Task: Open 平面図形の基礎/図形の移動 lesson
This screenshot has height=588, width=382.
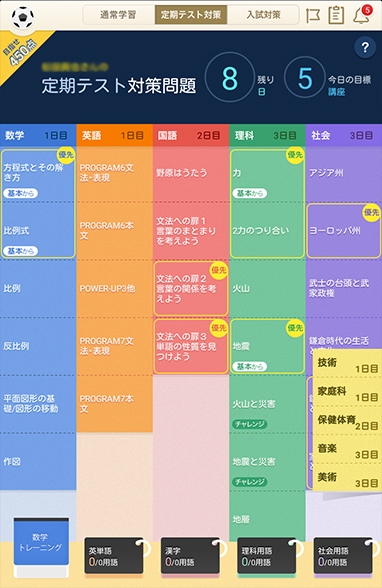Action: 38,404
